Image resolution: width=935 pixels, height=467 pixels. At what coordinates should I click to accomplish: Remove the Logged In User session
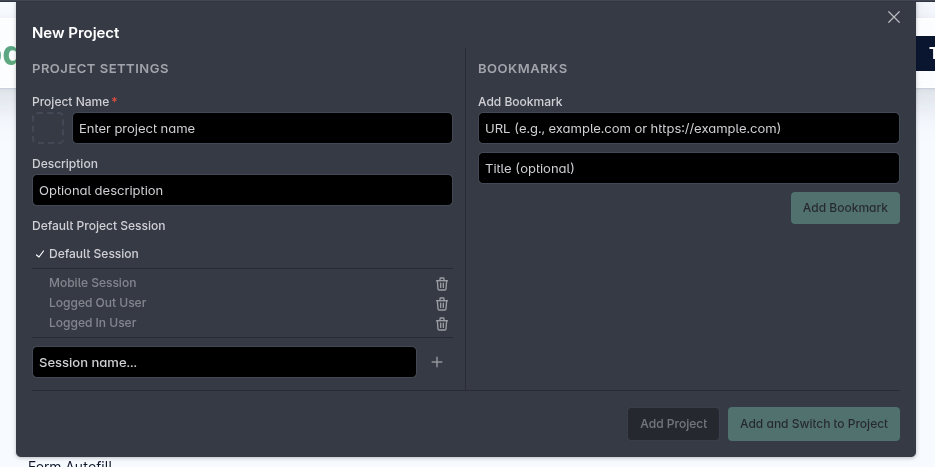(442, 324)
